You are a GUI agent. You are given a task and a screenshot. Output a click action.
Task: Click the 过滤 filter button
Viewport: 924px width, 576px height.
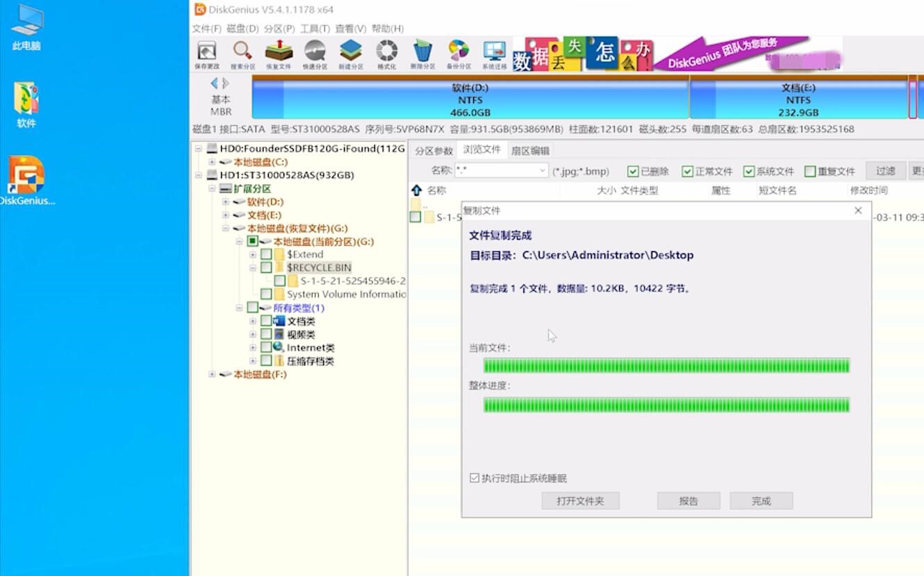885,171
